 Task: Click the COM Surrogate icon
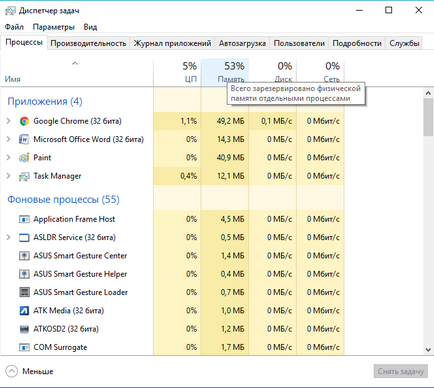click(24, 347)
